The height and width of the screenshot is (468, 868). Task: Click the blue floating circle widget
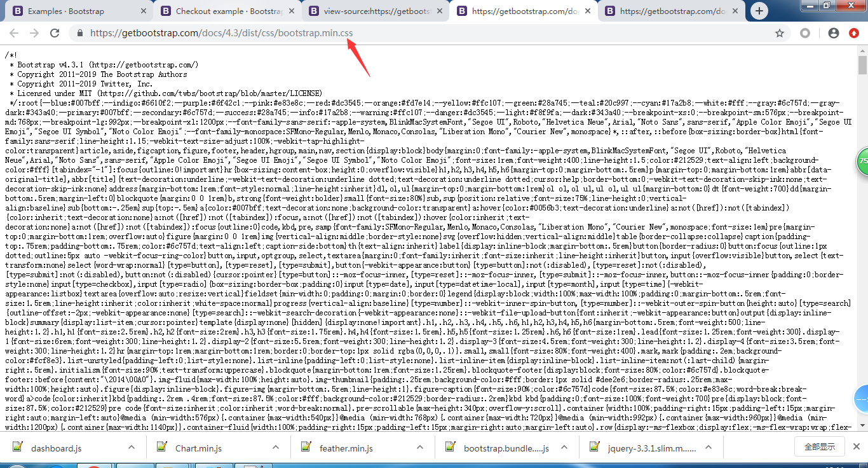pos(862,399)
